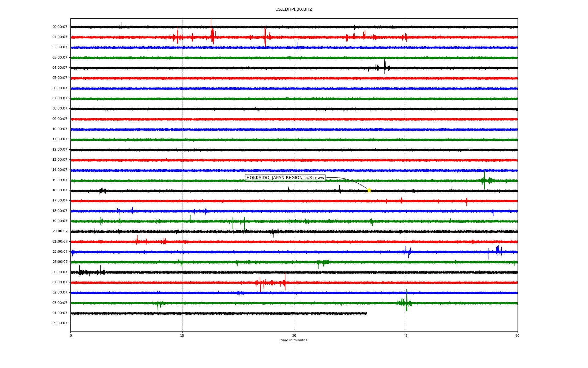
Task: Click the 20:00:07 row time label
Action: tap(60, 231)
